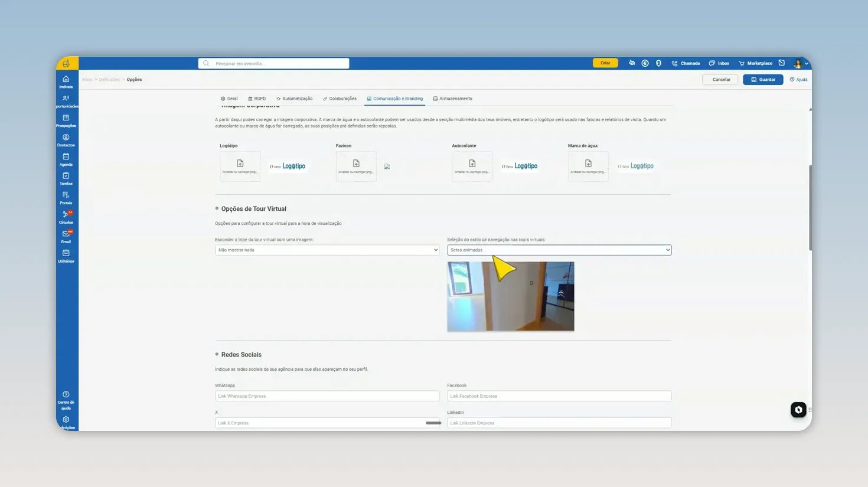868x487 pixels.
Task: Open the floating chat widget icon
Action: 798,410
